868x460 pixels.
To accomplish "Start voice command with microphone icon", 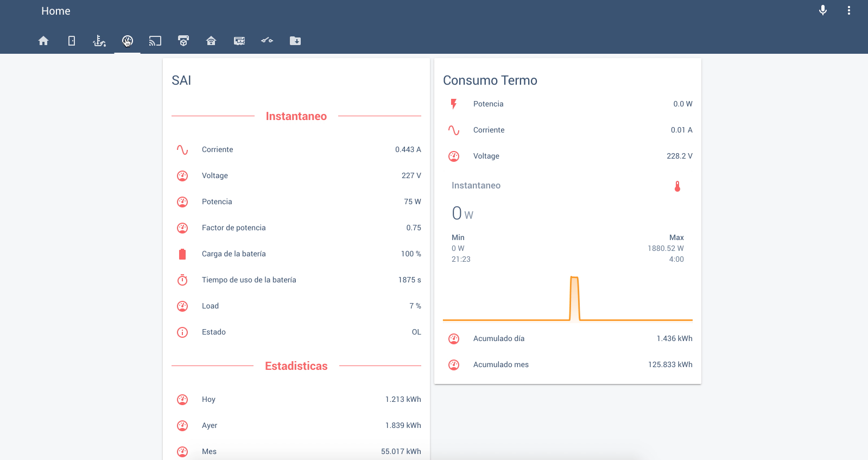I will coord(823,11).
